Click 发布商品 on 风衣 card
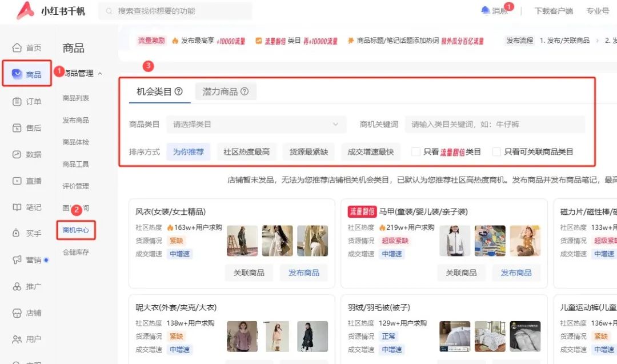The image size is (617, 364). 304,273
